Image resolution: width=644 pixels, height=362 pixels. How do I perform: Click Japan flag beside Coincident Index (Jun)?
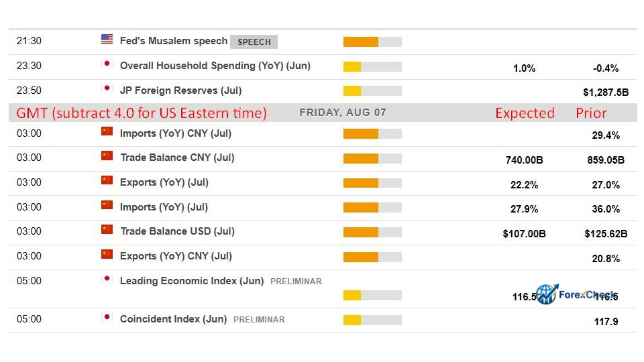pos(107,317)
